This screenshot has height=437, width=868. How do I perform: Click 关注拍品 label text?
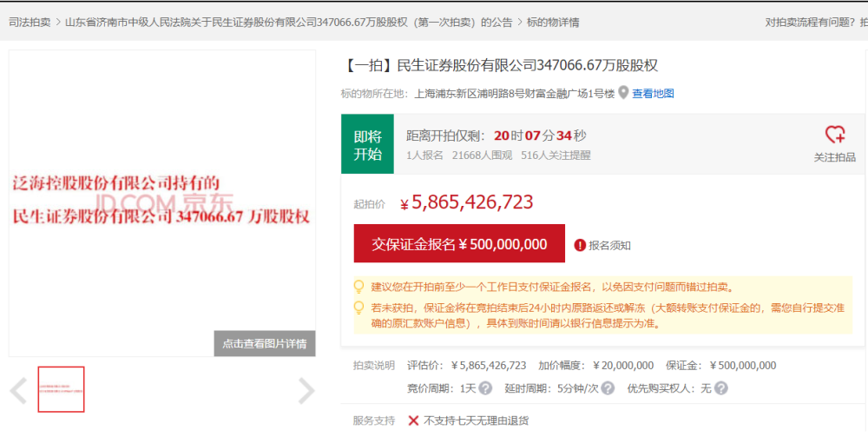[835, 157]
